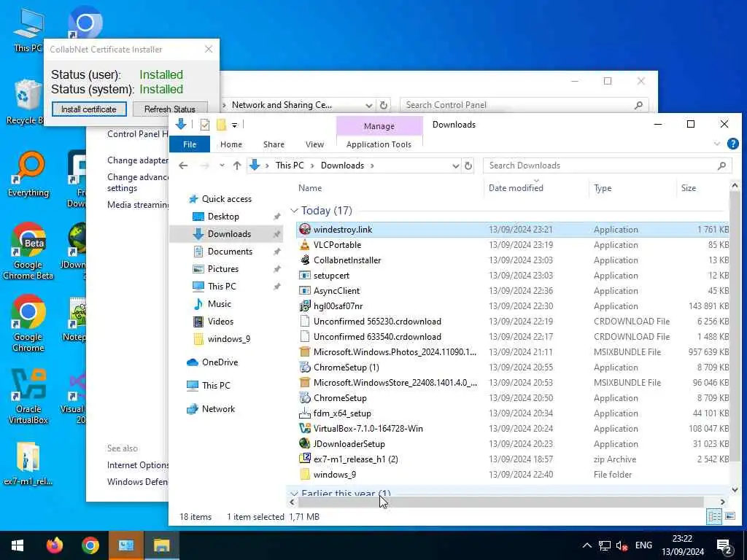The image size is (747, 560).
Task: Switch to large icons view in status bar
Action: [x=729, y=516]
